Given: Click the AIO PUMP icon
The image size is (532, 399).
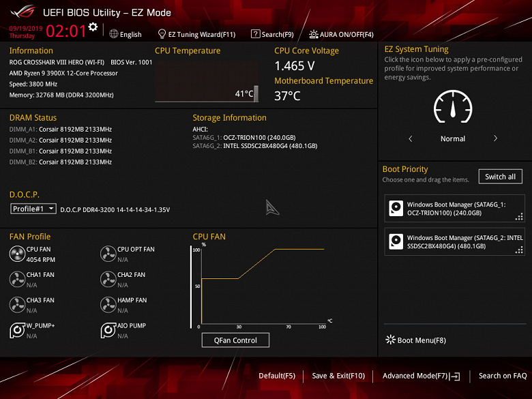Looking at the screenshot, I should 108,330.
